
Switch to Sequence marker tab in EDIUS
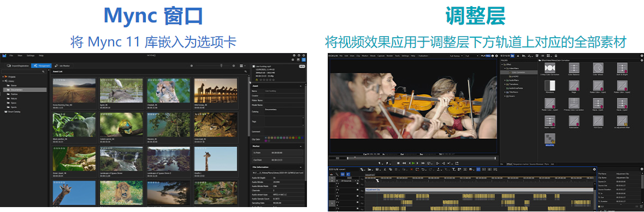(x=521, y=164)
